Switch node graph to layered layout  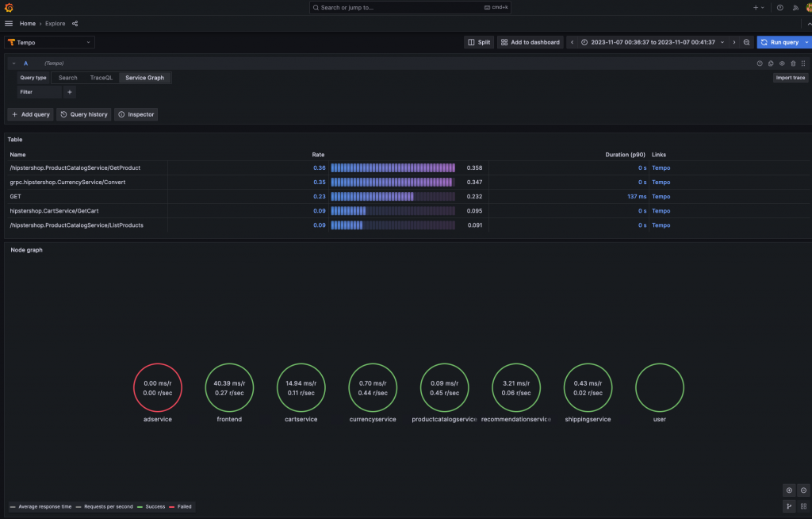789,506
